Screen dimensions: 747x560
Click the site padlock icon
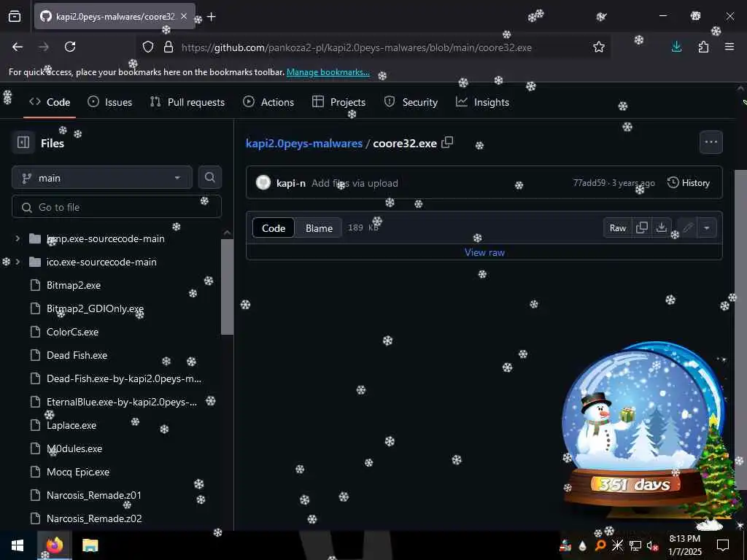coord(169,47)
